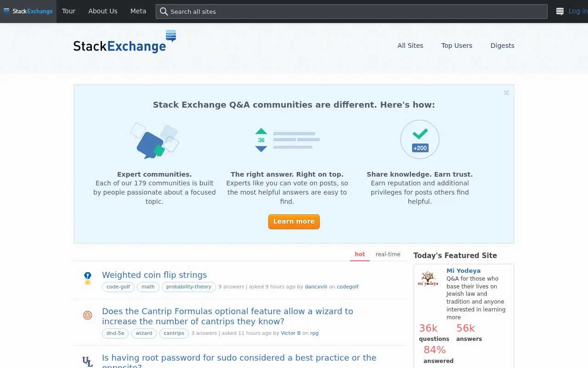Open the root password sudo question
This screenshot has height=368, width=588.
[239, 360]
